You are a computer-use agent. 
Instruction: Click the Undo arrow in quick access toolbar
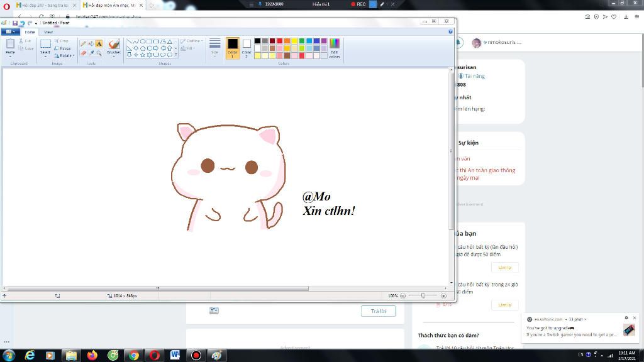pos(22,23)
